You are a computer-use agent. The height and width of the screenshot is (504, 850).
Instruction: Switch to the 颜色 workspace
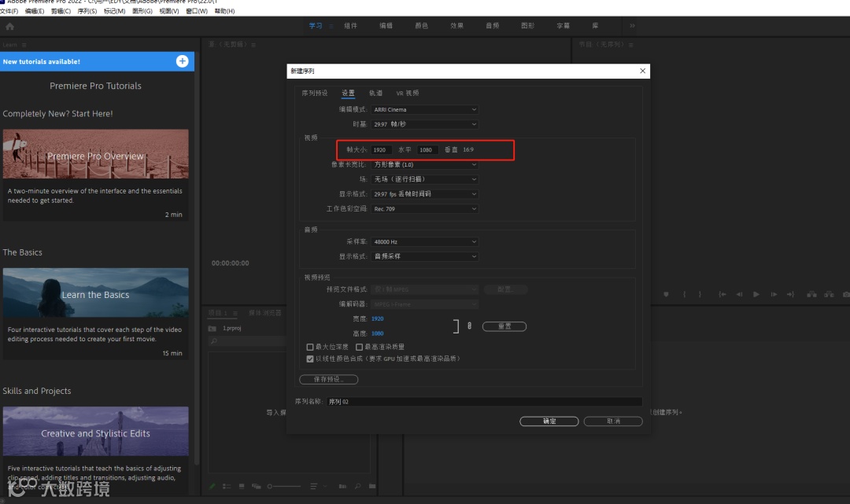coord(421,25)
